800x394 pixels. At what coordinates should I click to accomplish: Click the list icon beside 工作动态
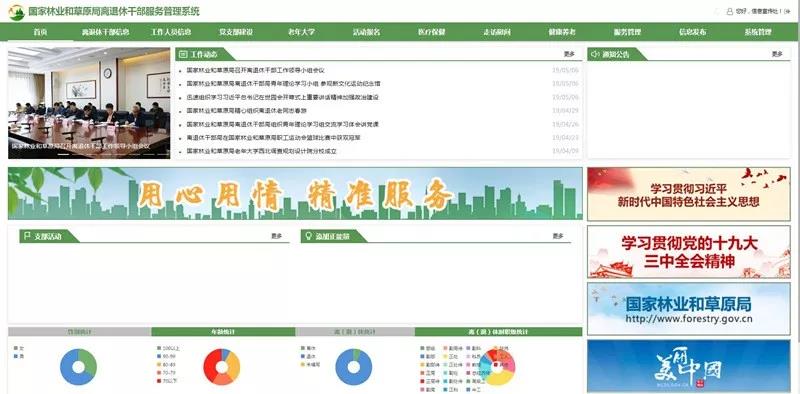point(184,54)
